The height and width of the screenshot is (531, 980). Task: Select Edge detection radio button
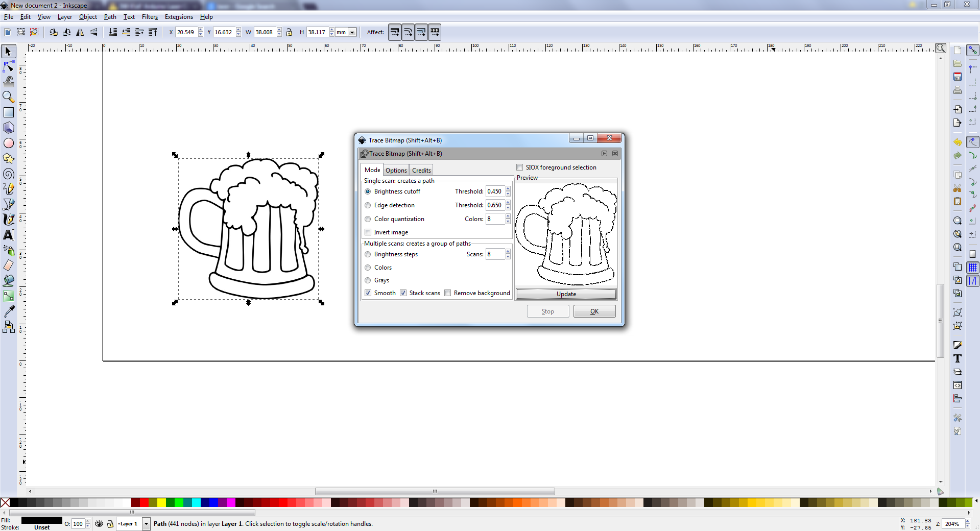[368, 205]
